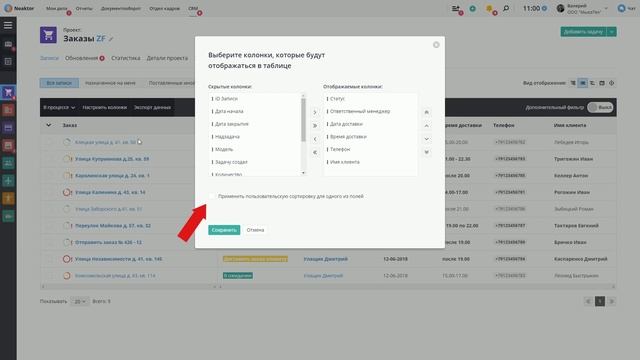This screenshot has width=640, height=360.
Task: Select last display view icon
Action: point(611,83)
